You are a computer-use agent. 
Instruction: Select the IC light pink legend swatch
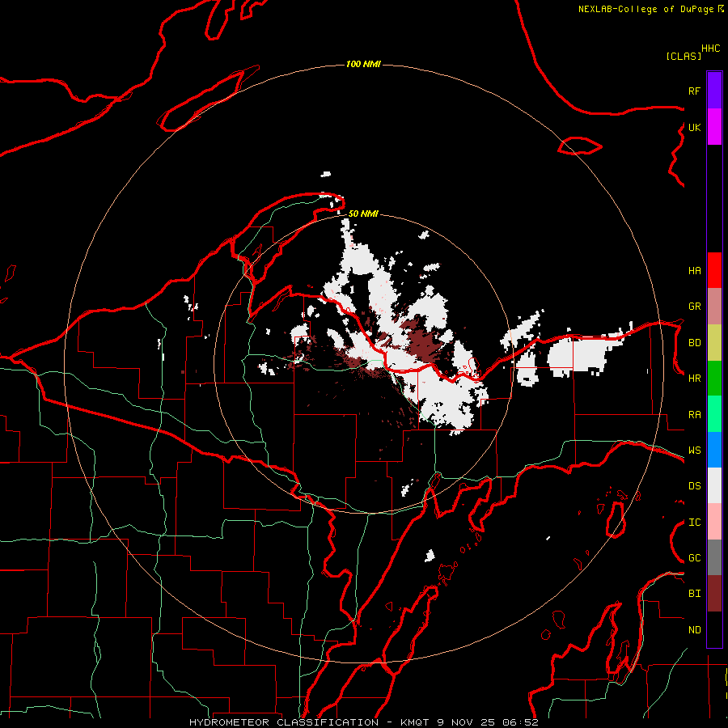(x=714, y=522)
